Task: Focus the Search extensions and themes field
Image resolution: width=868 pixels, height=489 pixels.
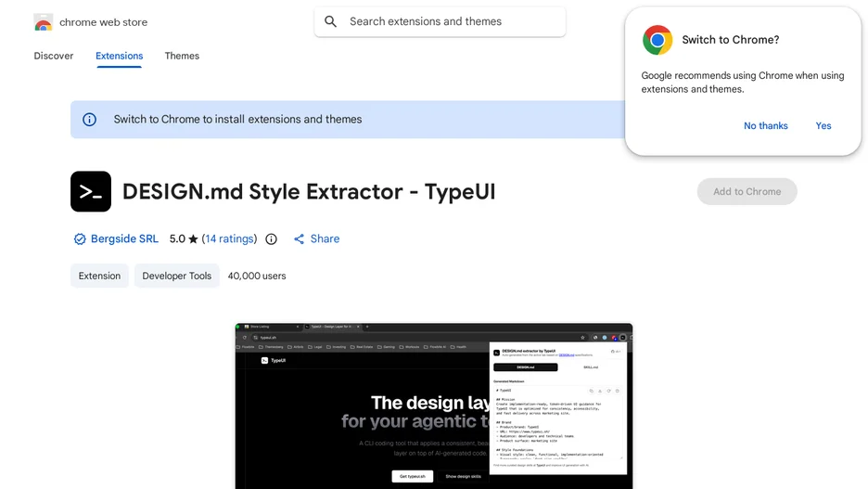Action: (x=440, y=21)
